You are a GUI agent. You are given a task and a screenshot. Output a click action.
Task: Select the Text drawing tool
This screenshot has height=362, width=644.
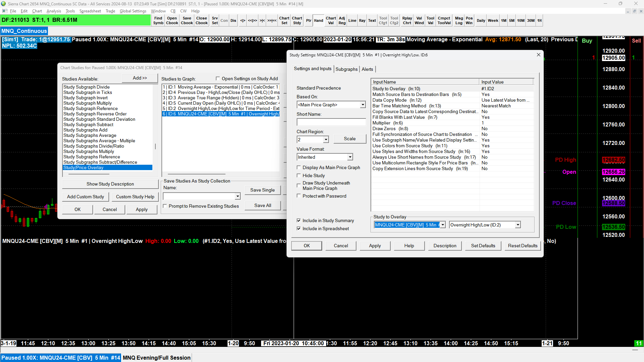coord(372,20)
